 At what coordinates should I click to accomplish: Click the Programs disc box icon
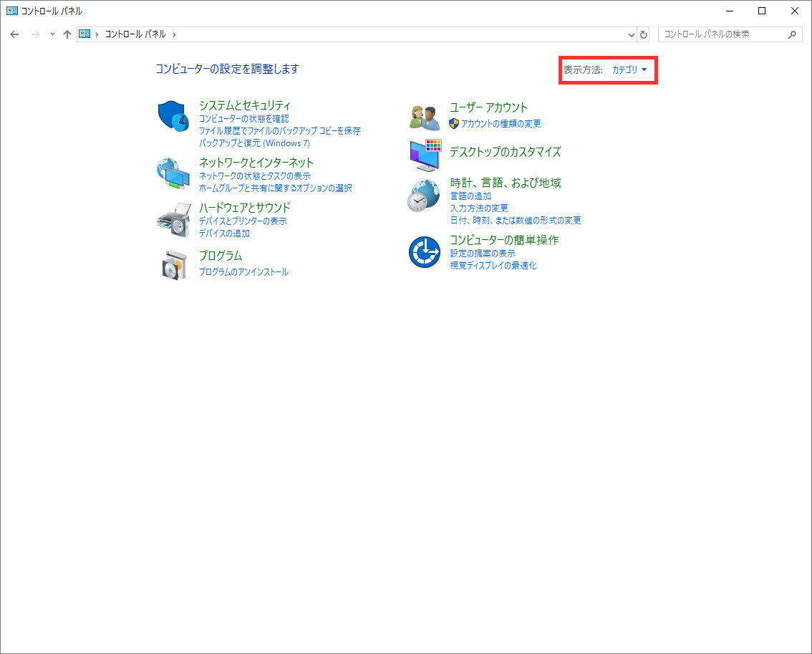coord(173,265)
